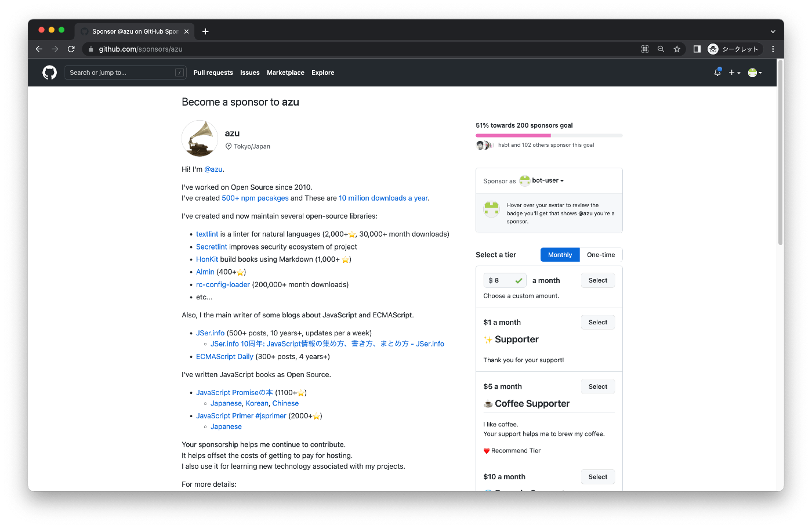Open the GitHub home logo
The width and height of the screenshot is (812, 528).
49,73
